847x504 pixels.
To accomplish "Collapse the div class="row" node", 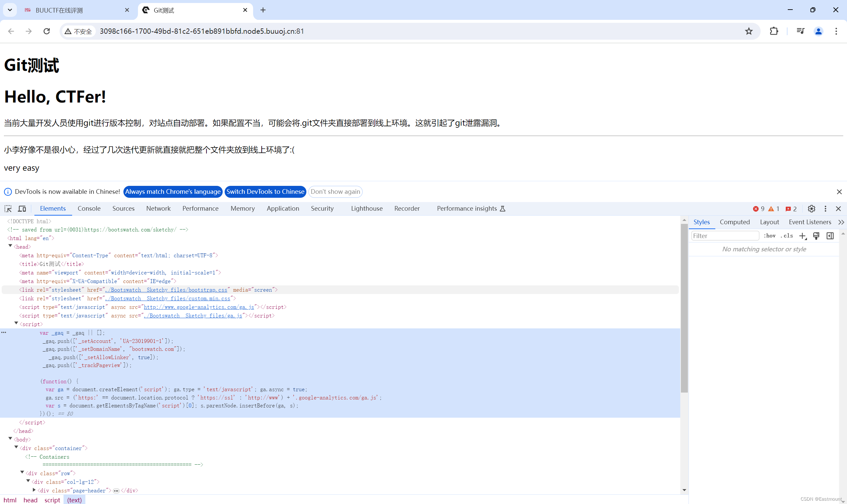I will (x=22, y=472).
